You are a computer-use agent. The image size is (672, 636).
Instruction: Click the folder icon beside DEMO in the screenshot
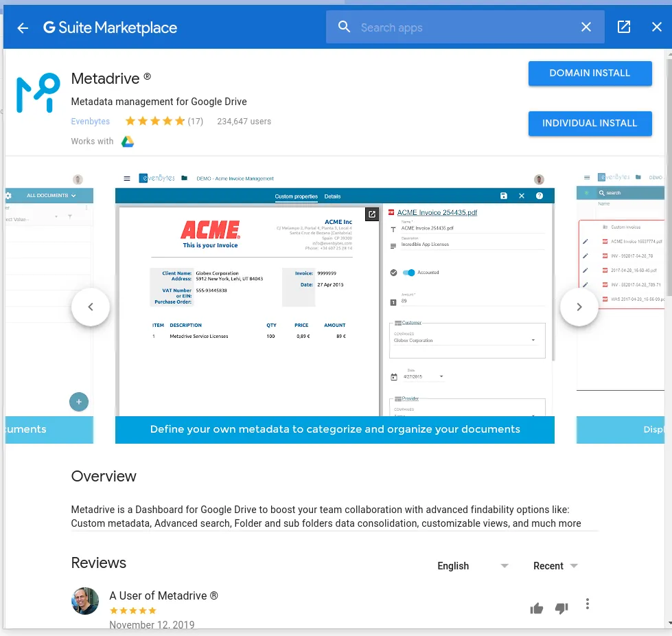(x=184, y=178)
